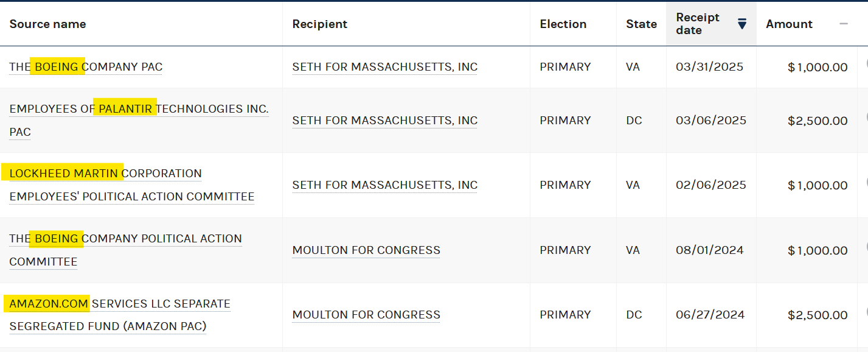Sort table by the Recipient column header

319,24
